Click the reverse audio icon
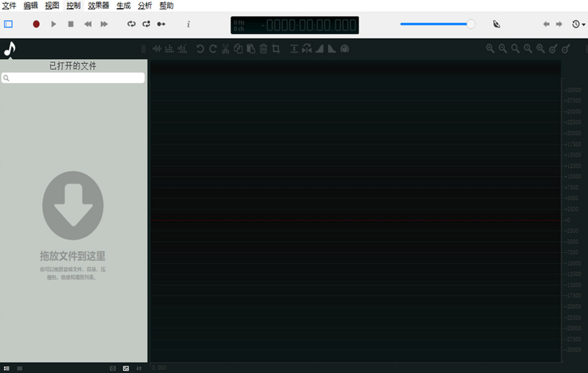 [307, 49]
